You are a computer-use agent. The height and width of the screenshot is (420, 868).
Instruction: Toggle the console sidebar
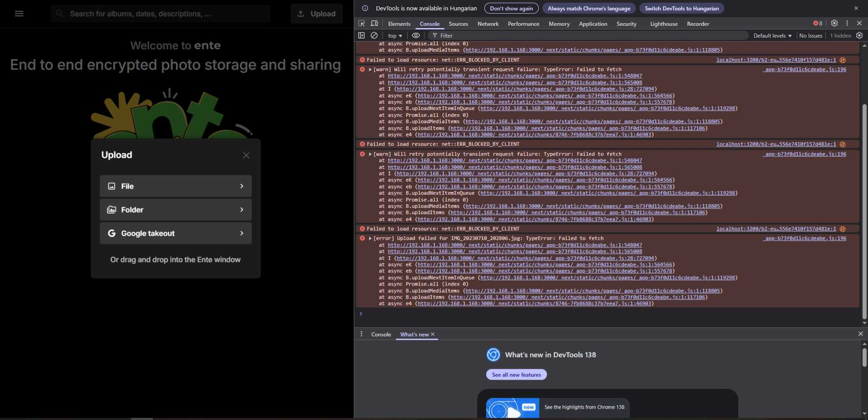(361, 35)
